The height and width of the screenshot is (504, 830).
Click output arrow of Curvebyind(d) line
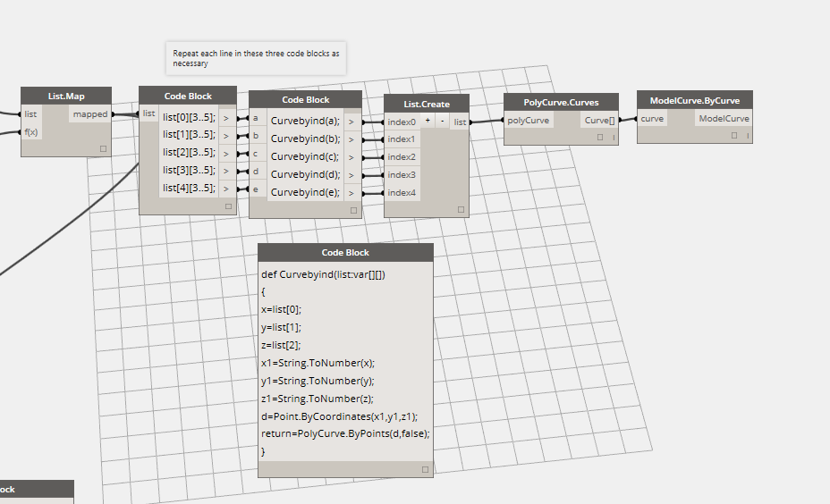351,175
